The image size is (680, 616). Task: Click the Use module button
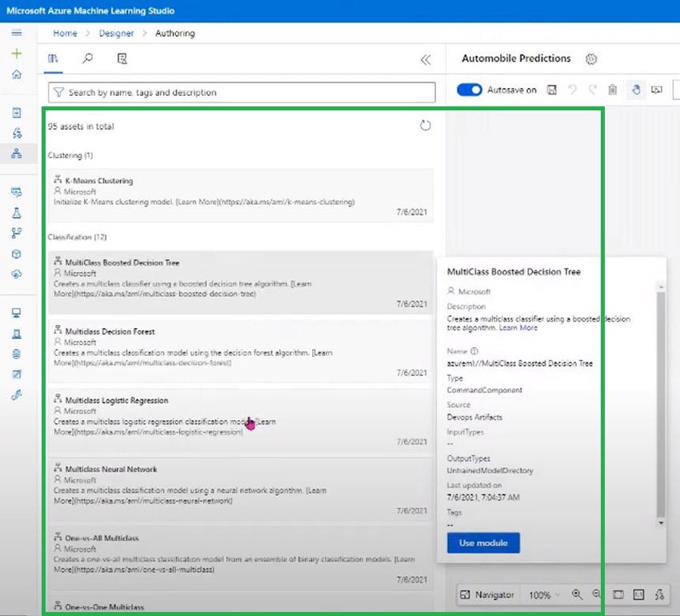tap(483, 542)
